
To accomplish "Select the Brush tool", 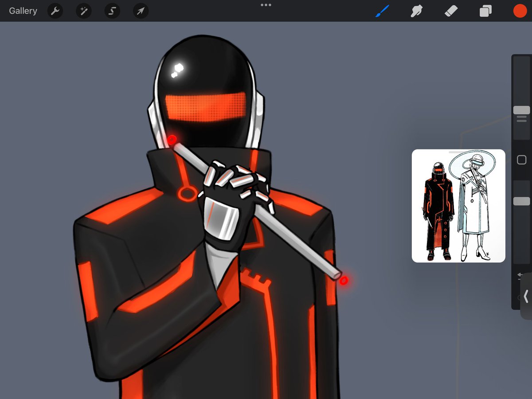I will (382, 11).
